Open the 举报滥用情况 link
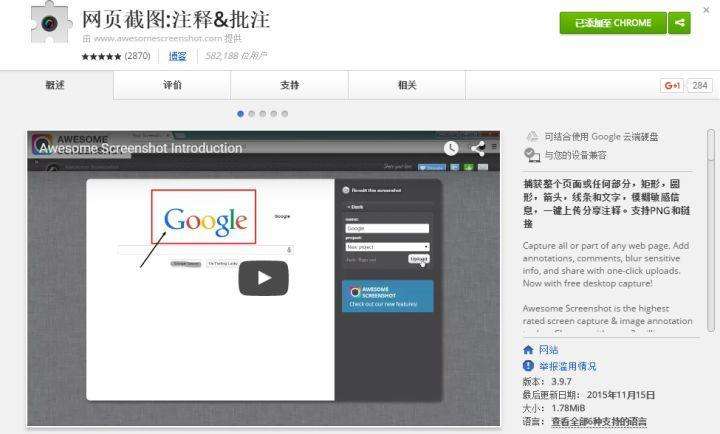Image resolution: width=720 pixels, height=434 pixels. click(x=568, y=366)
